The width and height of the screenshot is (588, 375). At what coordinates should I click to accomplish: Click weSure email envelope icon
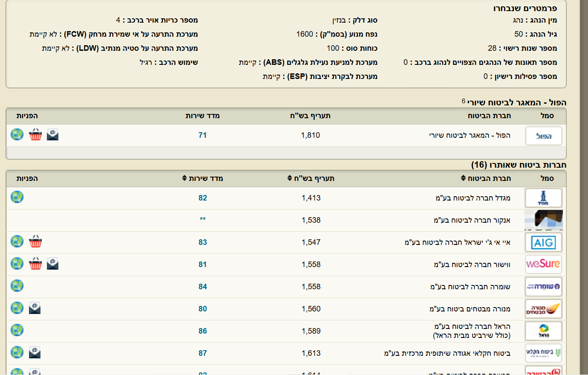point(52,264)
